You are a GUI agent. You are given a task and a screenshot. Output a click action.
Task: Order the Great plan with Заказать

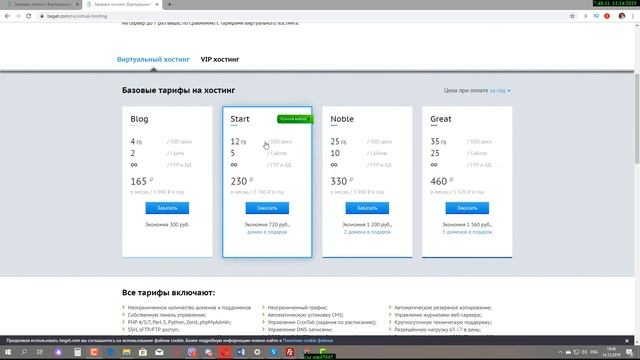(x=467, y=208)
